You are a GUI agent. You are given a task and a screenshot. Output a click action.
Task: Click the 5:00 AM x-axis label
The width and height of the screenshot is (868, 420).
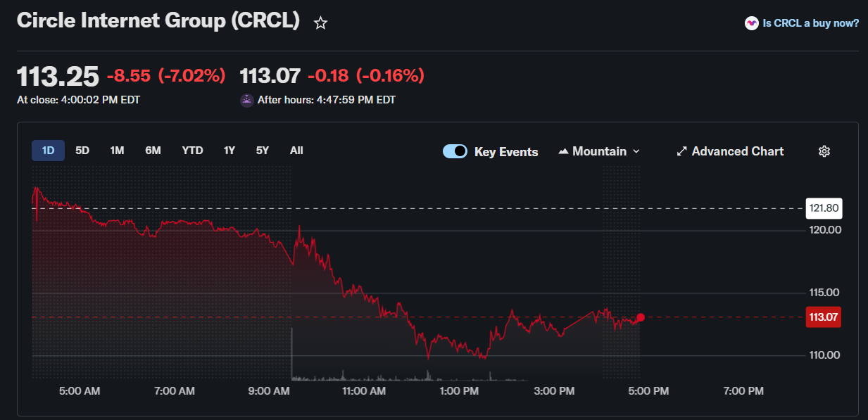(x=80, y=391)
